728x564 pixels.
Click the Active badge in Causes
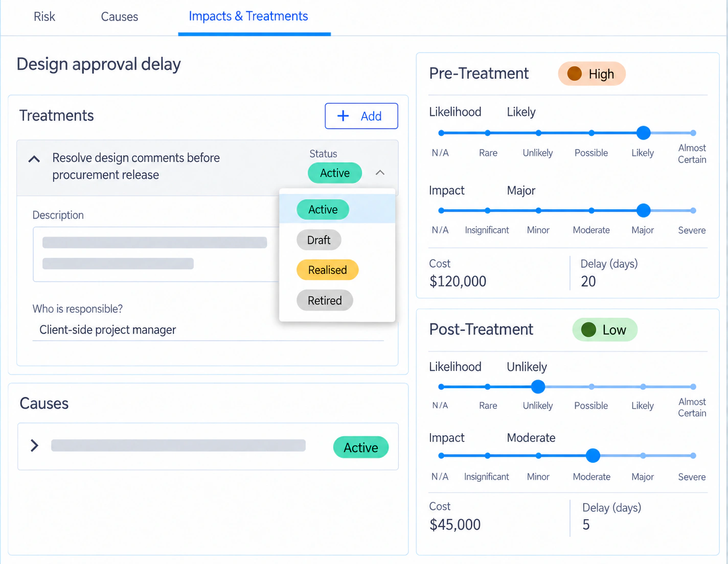point(361,448)
